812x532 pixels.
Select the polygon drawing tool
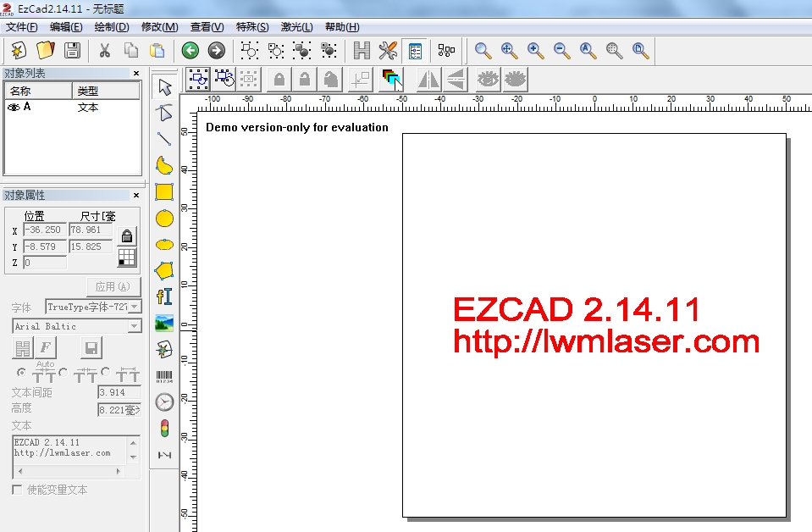(164, 270)
